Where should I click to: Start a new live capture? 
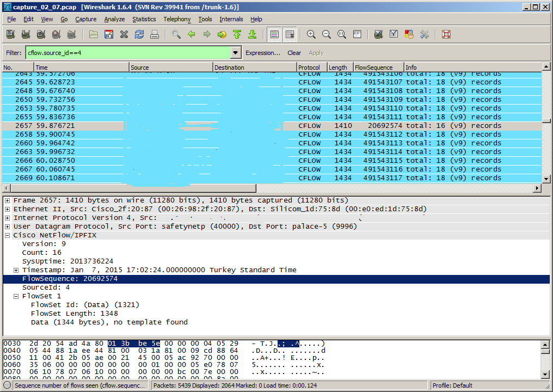coord(41,34)
